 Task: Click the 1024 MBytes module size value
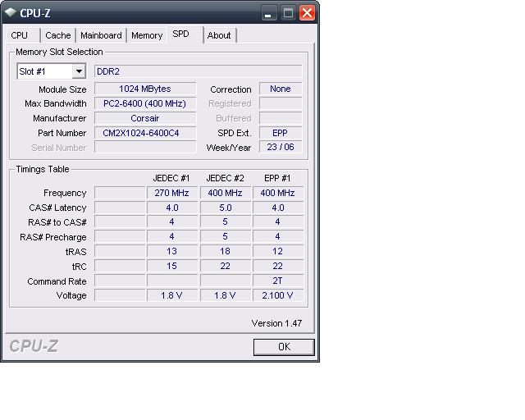pos(145,89)
